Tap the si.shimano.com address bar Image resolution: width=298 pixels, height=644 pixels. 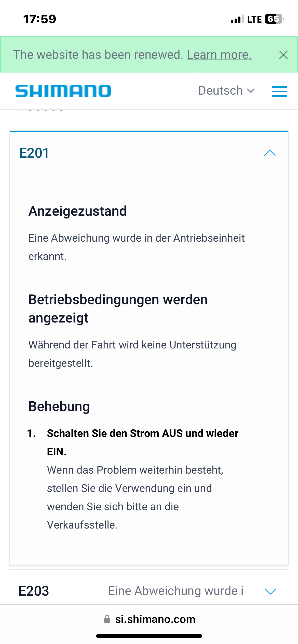pyautogui.click(x=155, y=619)
